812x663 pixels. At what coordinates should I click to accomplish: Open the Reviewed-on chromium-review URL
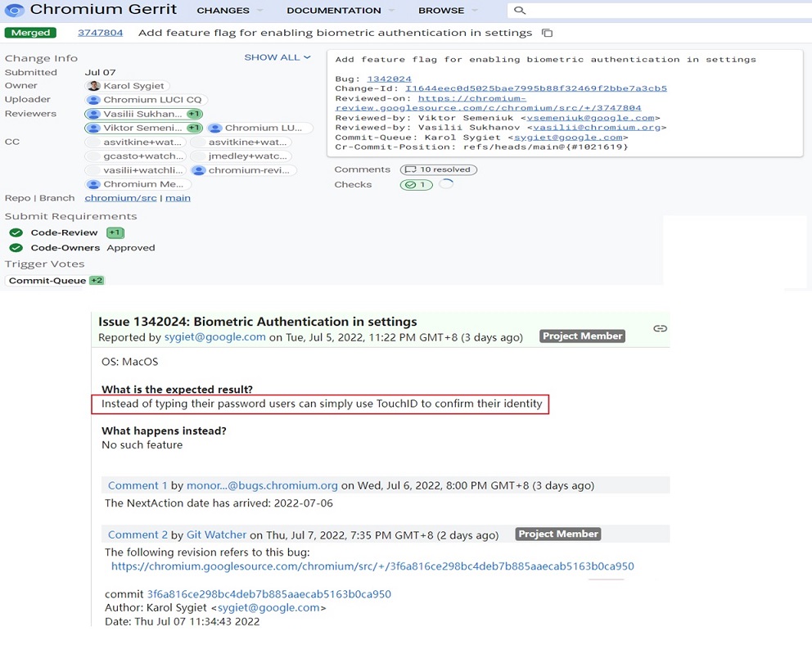489,103
